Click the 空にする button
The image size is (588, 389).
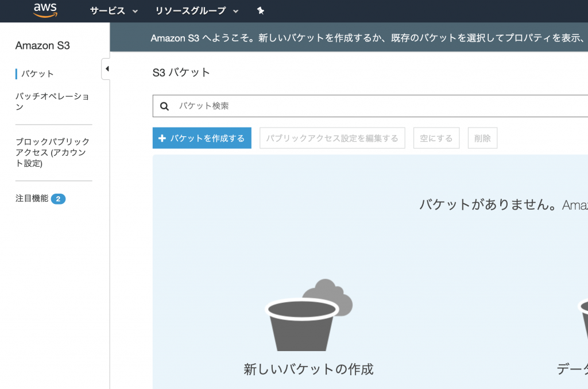436,138
